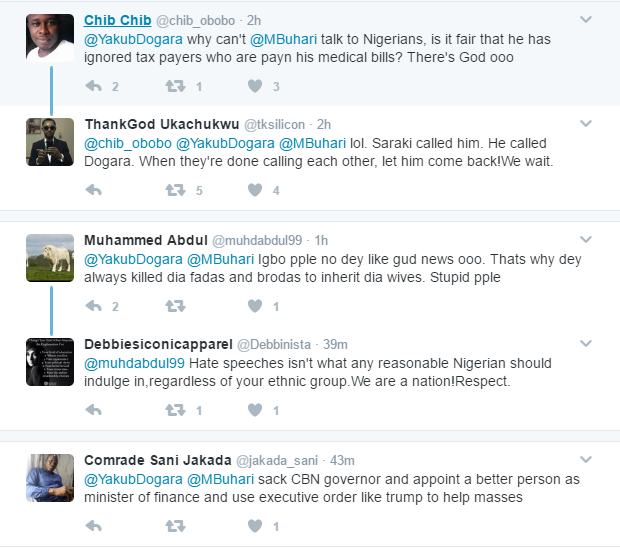620x550 pixels.
Task: Retweet Chib Chib's tweet
Action: (174, 87)
